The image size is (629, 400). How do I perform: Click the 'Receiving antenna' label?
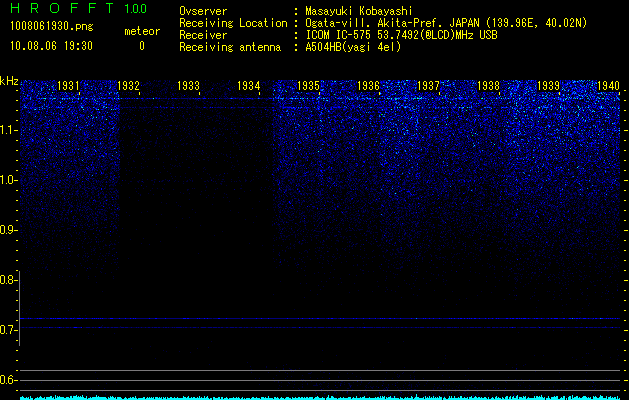pyautogui.click(x=230, y=47)
